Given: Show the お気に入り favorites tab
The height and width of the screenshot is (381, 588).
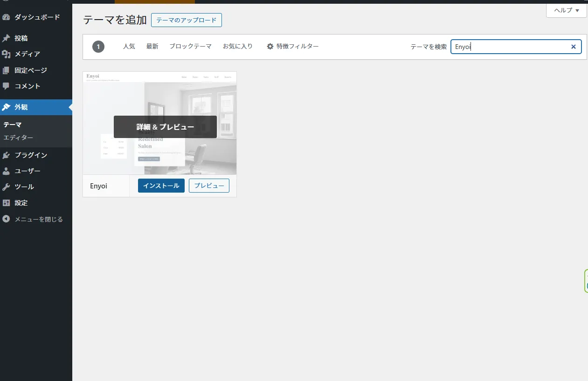Looking at the screenshot, I should coord(238,47).
